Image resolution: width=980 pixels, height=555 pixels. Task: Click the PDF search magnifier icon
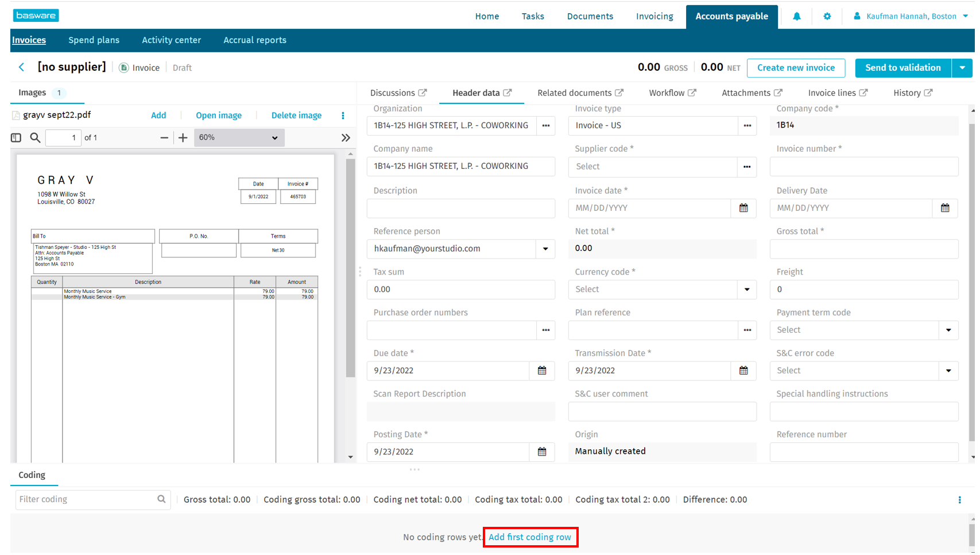pos(35,138)
